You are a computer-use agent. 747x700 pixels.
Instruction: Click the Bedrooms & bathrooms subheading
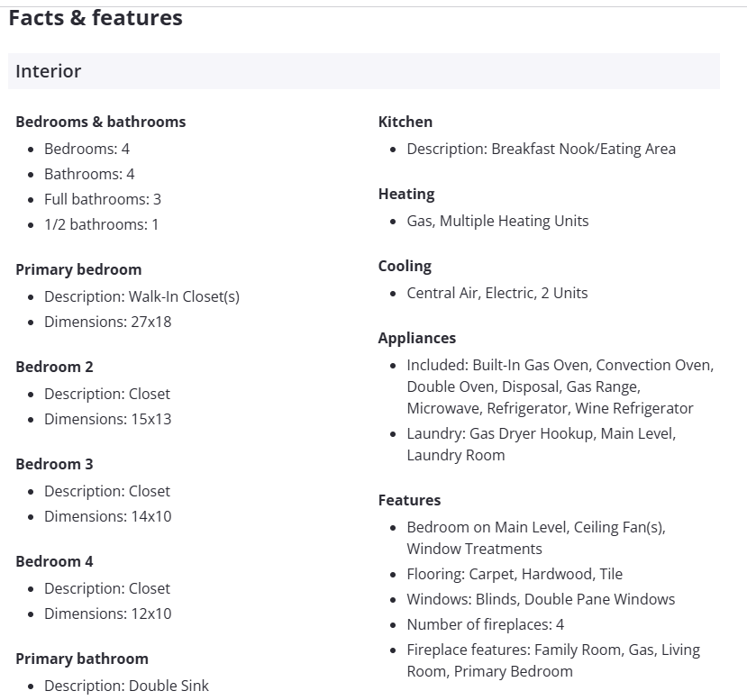pyautogui.click(x=100, y=122)
